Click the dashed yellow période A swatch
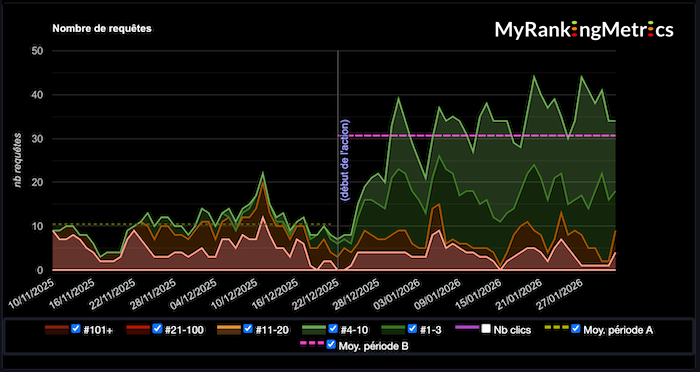The image size is (700, 372). click(557, 328)
